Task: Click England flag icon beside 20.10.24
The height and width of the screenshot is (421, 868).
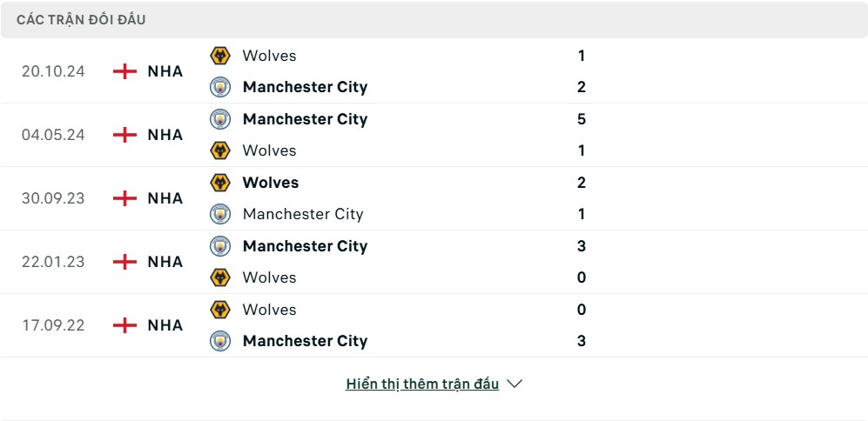Action: pyautogui.click(x=124, y=71)
